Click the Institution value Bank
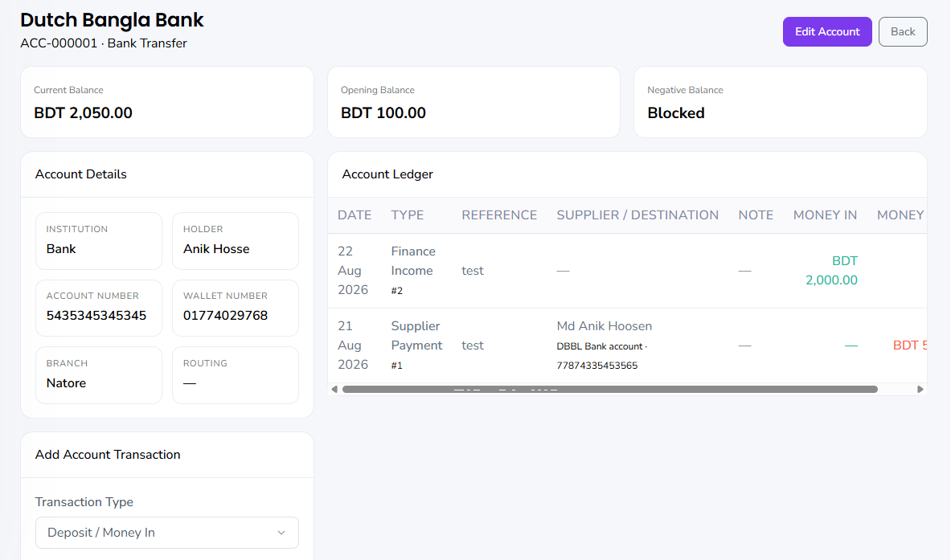This screenshot has width=951, height=560. click(61, 248)
